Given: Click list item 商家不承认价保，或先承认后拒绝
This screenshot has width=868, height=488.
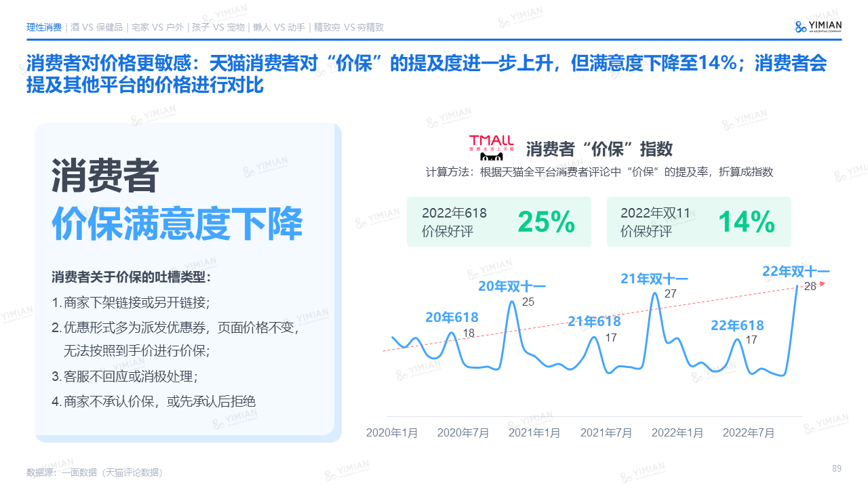Looking at the screenshot, I should [x=154, y=401].
